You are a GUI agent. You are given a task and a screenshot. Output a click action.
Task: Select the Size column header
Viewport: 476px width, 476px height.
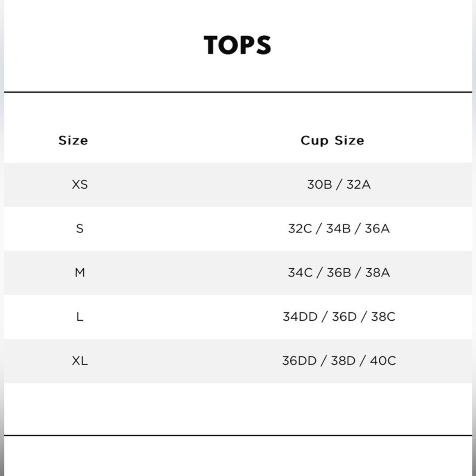[73, 140]
